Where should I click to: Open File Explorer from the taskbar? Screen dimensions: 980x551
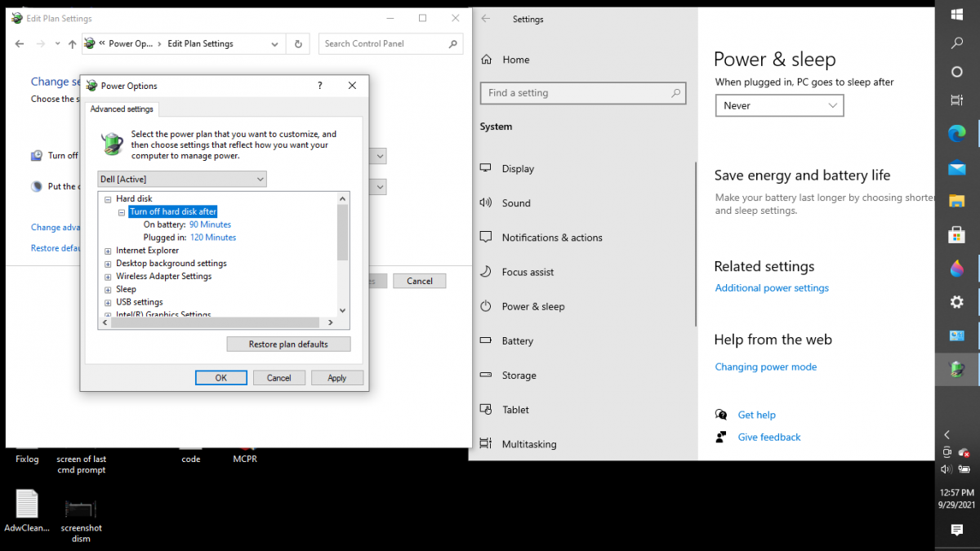coord(956,201)
